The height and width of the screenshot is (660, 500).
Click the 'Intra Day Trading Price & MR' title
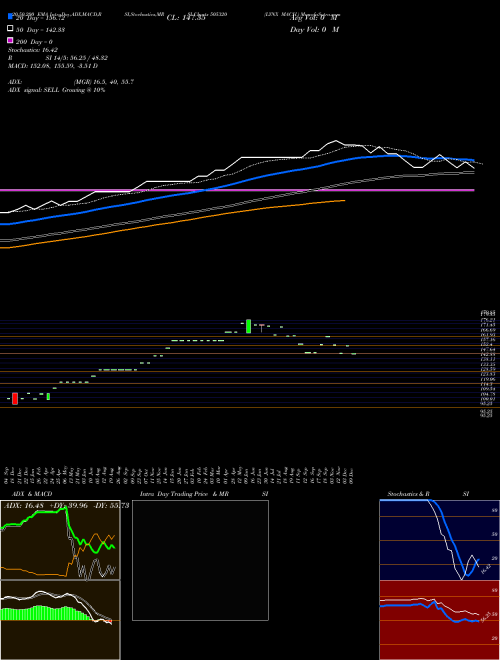(x=184, y=494)
